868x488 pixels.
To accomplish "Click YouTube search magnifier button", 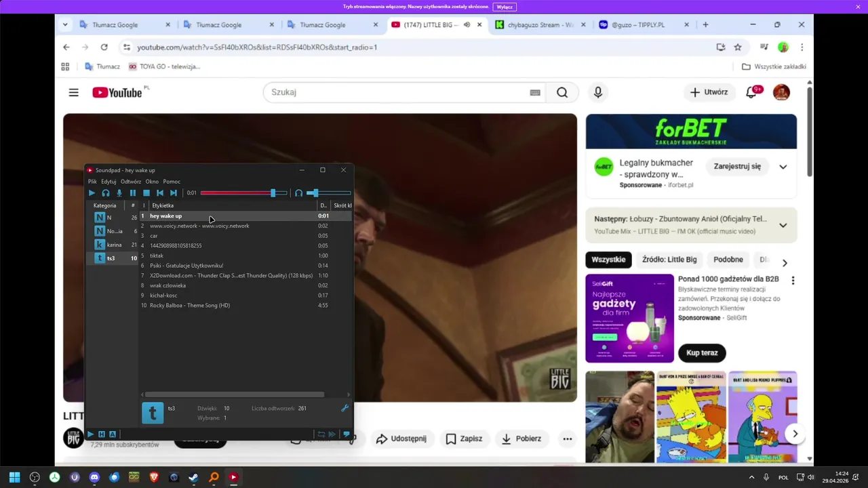I will pos(562,92).
